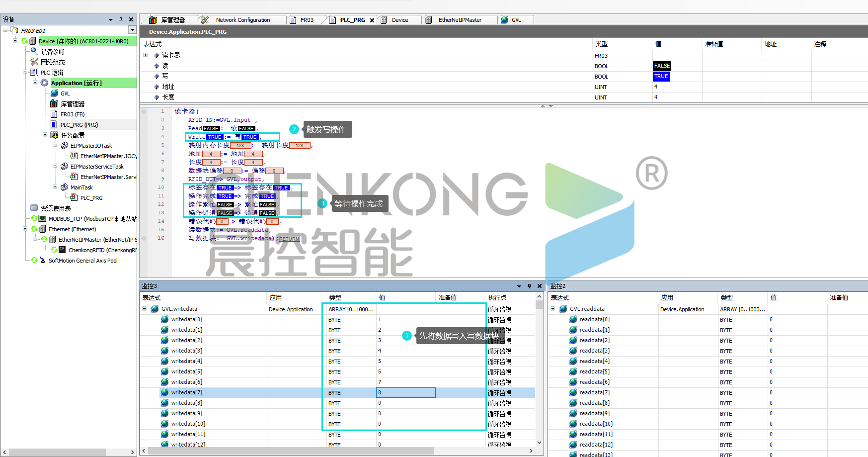The width and height of the screenshot is (868, 457).
Task: Click the 设备诊断 magnifier icon
Action: coord(34,51)
